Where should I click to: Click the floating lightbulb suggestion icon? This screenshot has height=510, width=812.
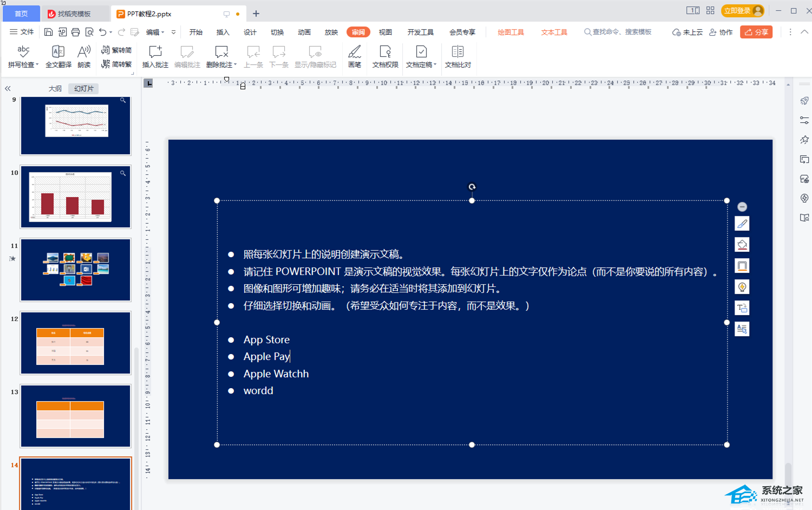742,287
